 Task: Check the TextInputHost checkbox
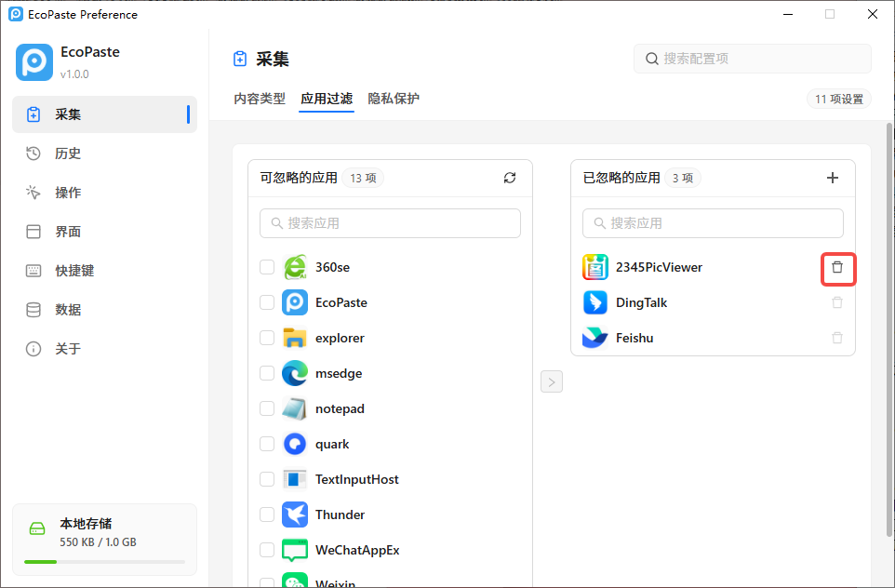[267, 479]
